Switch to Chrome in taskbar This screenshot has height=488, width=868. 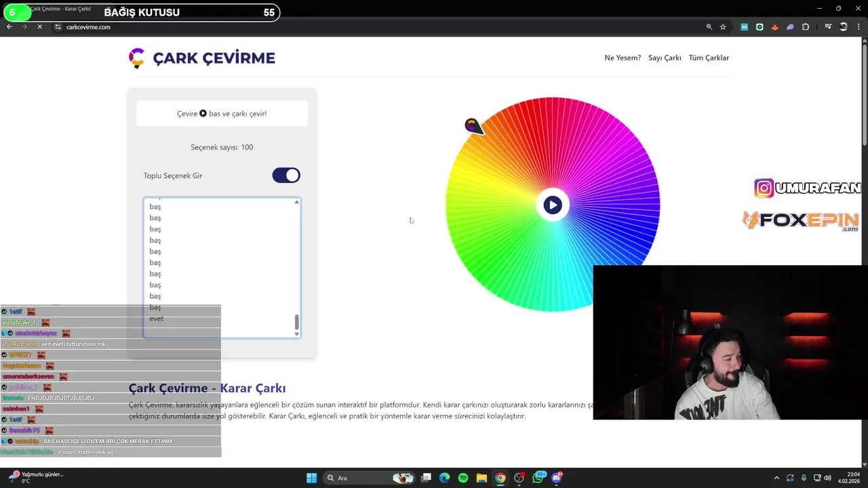click(x=500, y=478)
